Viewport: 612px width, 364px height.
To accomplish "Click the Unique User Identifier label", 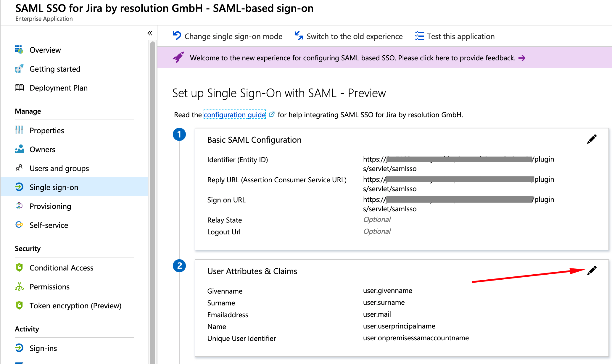I will 241,339.
